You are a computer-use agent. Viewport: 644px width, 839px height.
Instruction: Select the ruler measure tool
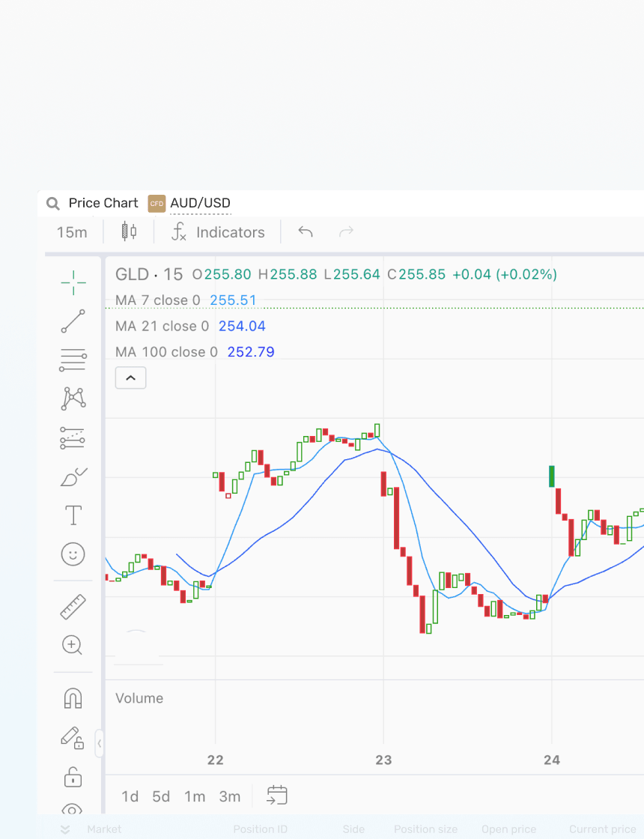click(x=73, y=607)
